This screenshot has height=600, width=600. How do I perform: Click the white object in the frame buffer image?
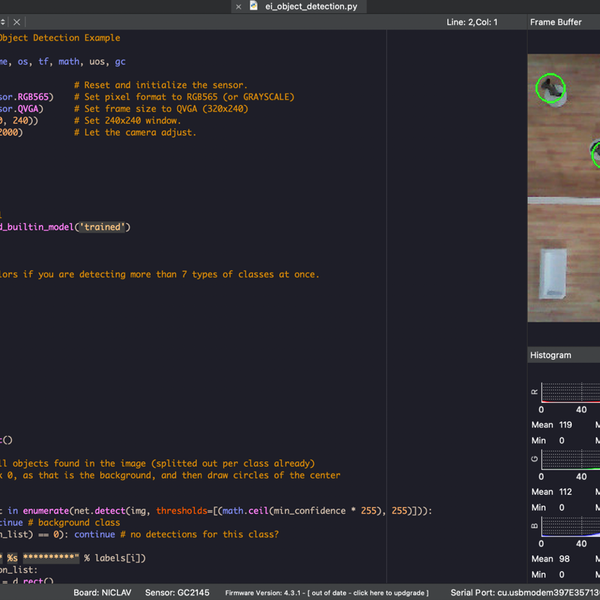point(552,273)
